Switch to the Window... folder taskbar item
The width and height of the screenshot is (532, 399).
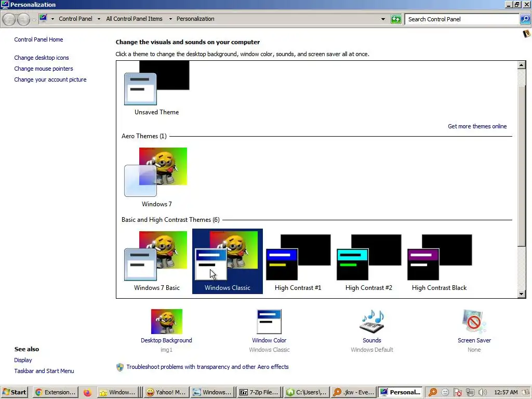[x=118, y=392]
